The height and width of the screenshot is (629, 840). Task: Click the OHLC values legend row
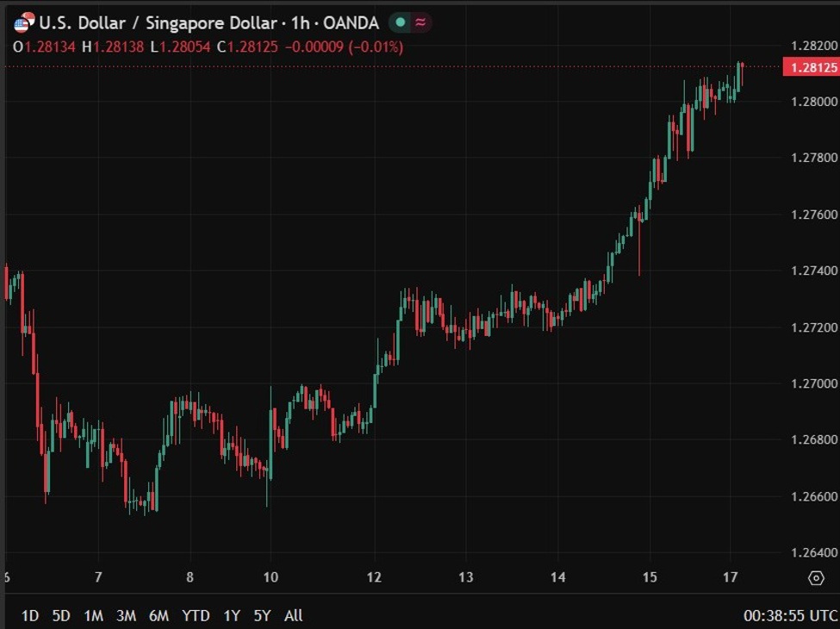point(208,47)
